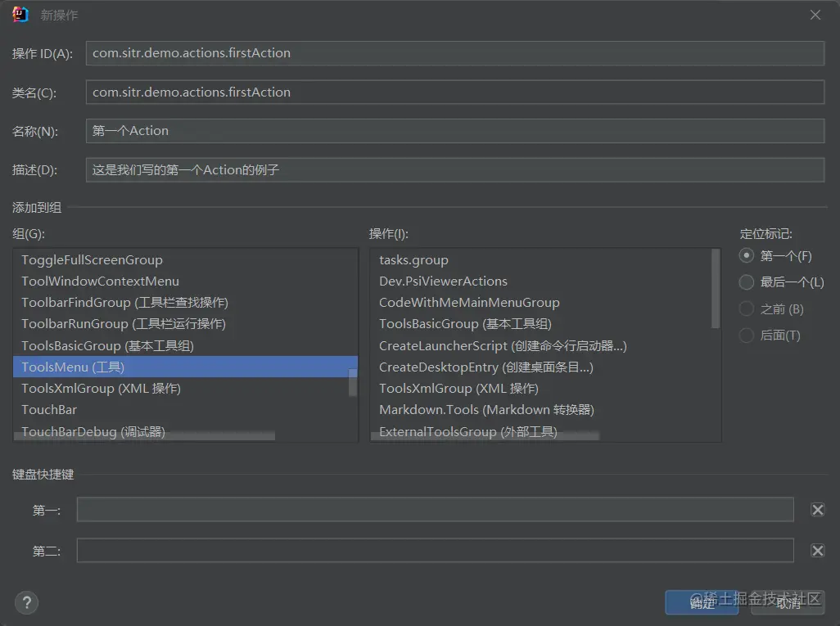Select the 最后一个(L) anchor radio button

coord(746,281)
